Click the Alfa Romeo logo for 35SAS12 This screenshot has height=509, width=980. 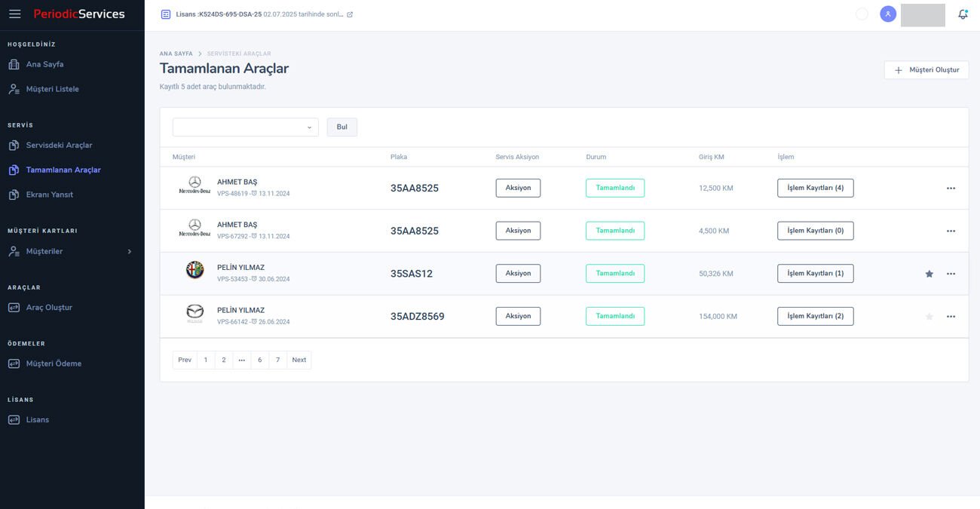(194, 270)
